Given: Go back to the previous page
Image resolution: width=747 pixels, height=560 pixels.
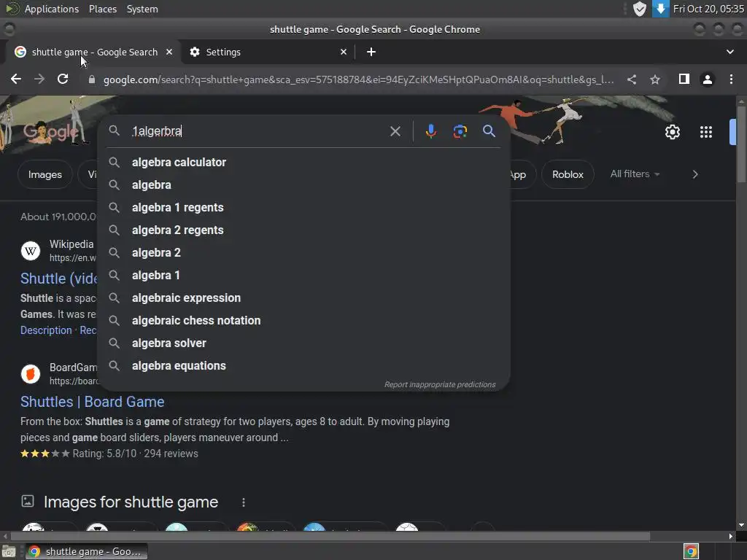Looking at the screenshot, I should click(x=16, y=79).
